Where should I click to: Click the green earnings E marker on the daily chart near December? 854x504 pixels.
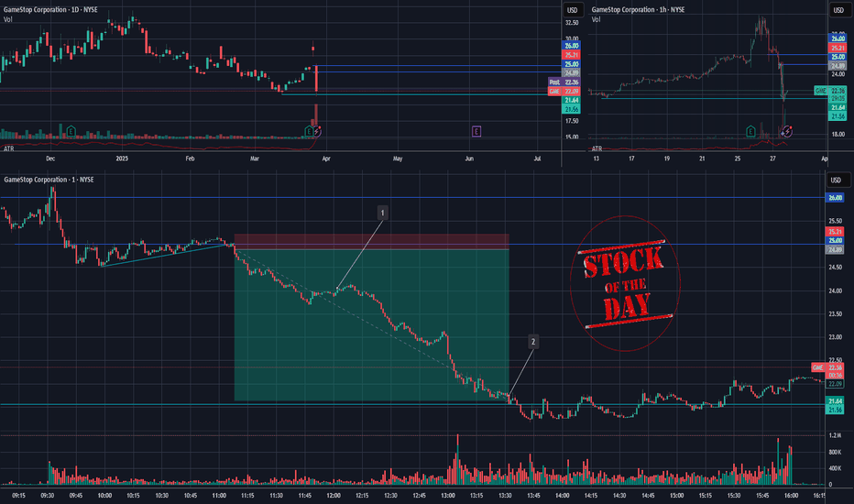(x=71, y=131)
